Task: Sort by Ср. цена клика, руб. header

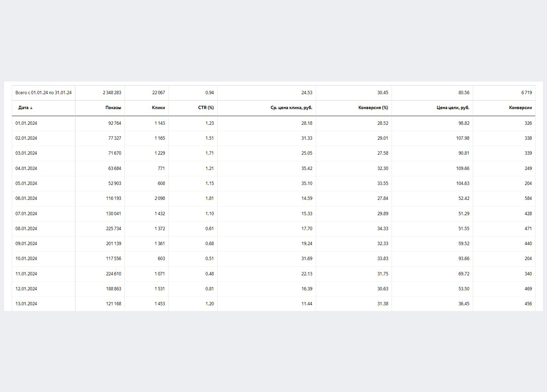Action: (x=291, y=108)
